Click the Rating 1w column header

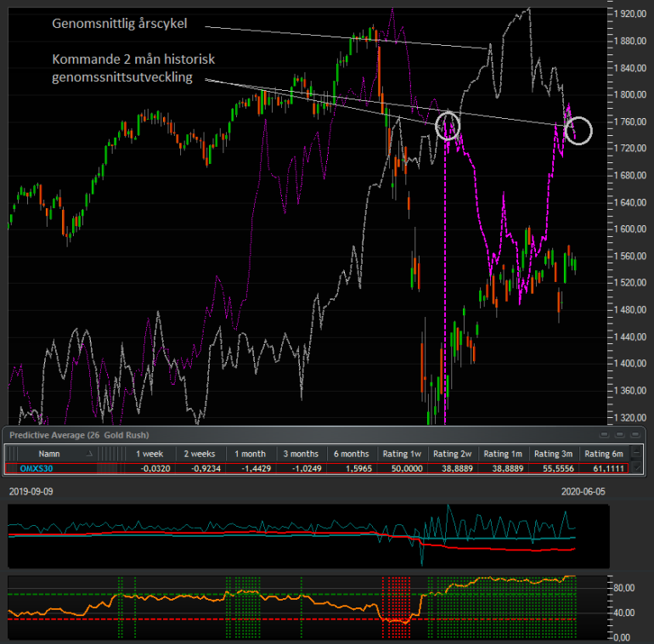pyautogui.click(x=403, y=455)
